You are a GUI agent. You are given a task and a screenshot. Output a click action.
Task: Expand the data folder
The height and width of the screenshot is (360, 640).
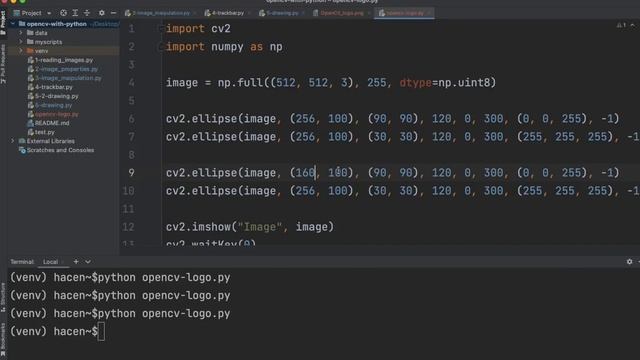(x=21, y=33)
